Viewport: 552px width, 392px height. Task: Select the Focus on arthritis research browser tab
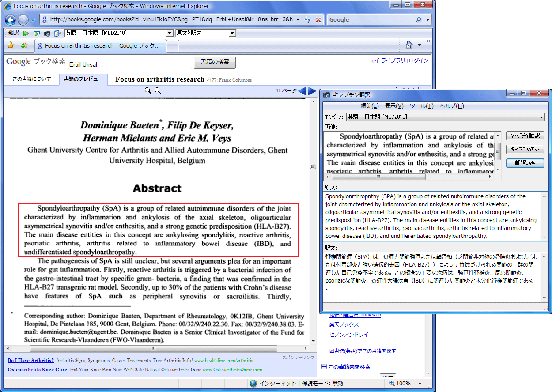[100, 45]
